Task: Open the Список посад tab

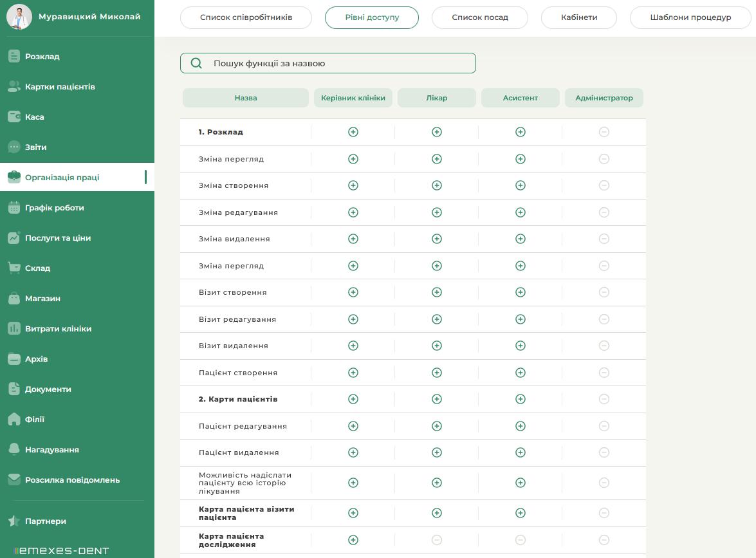Action: tap(480, 17)
